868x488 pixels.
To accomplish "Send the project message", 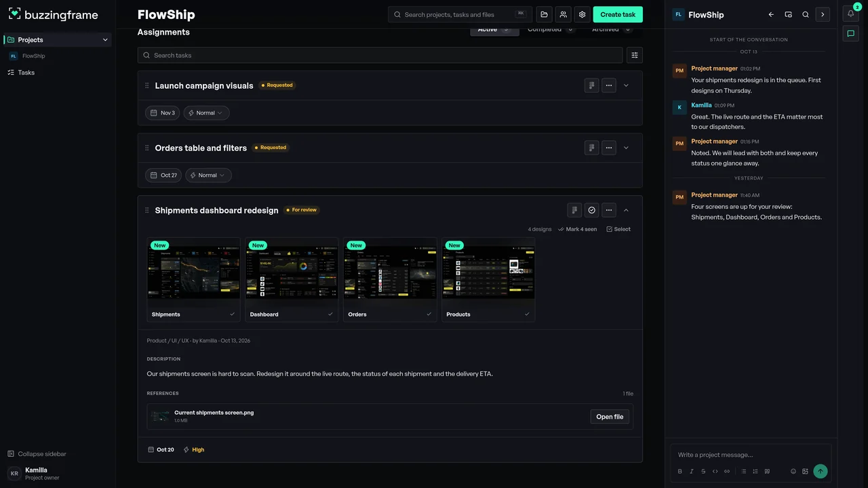I will click(821, 471).
